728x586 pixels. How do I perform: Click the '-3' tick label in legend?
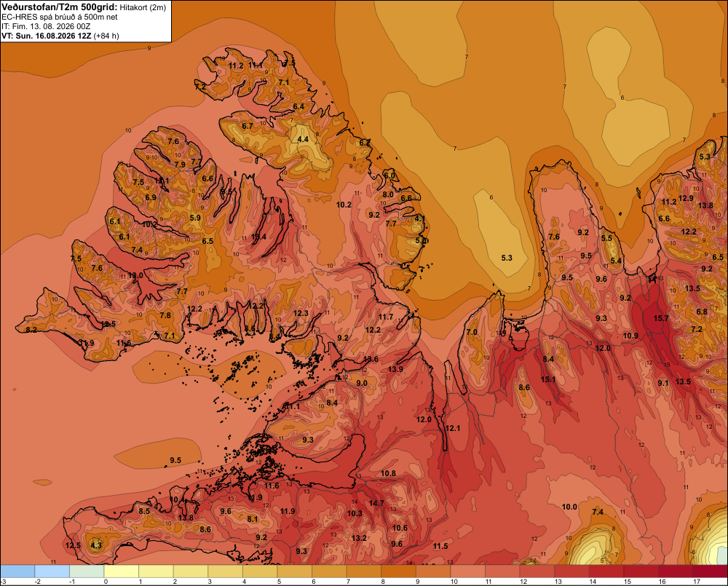pyautogui.click(x=3, y=582)
